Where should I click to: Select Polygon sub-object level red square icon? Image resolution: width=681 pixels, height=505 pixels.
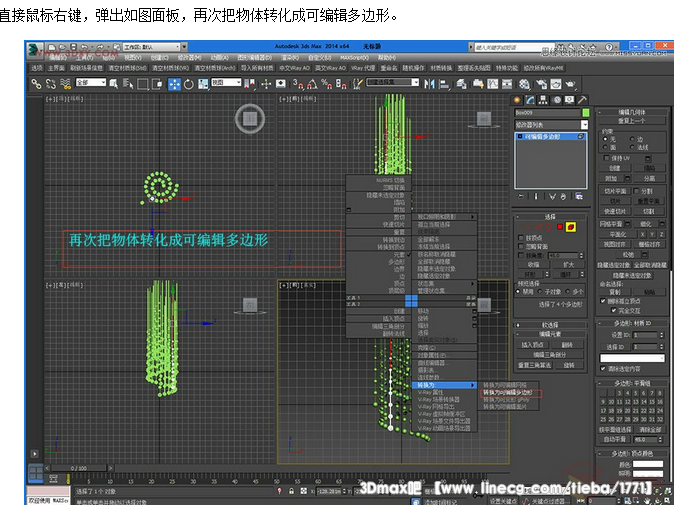pos(560,227)
